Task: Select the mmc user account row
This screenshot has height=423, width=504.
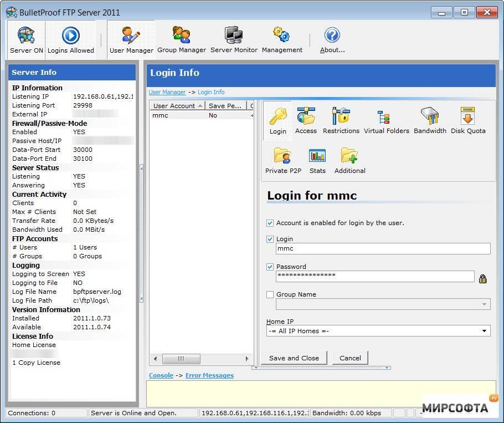Action: 202,115
